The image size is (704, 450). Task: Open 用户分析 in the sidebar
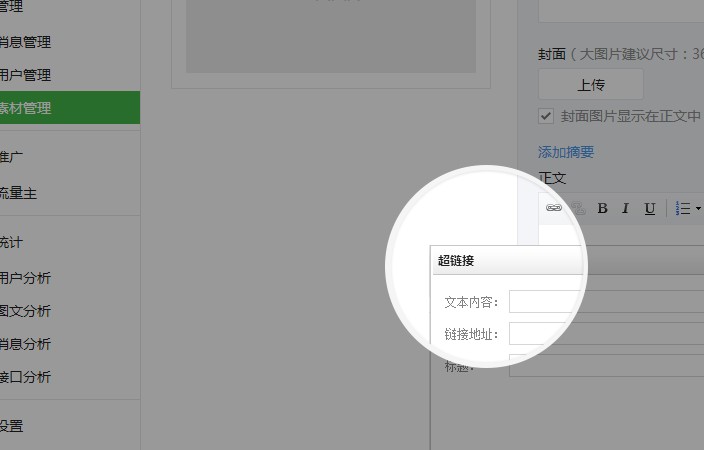pyautogui.click(x=25, y=278)
